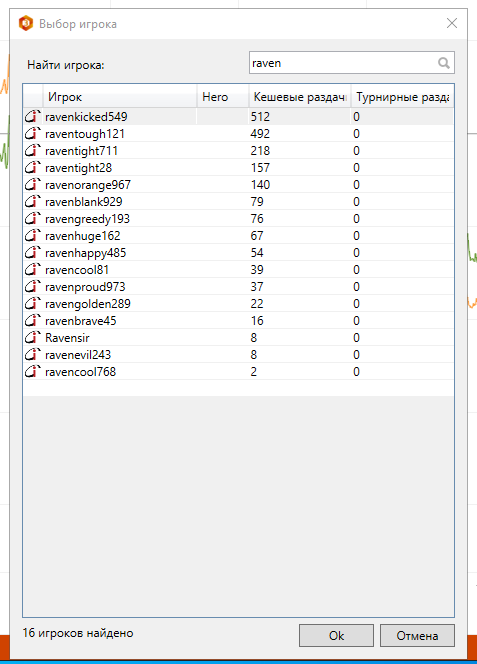Screen dimensions: 477x664
Task: Confirm selection with Ok button
Action: (336, 635)
